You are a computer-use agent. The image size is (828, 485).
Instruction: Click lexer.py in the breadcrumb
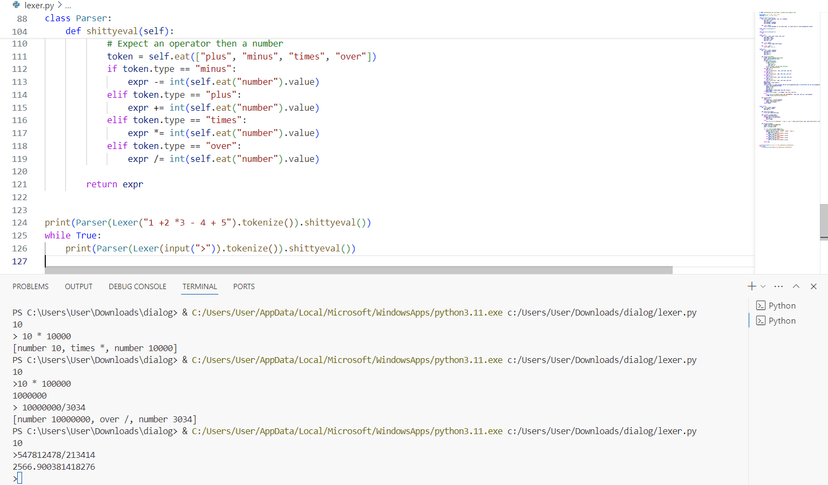pyautogui.click(x=40, y=5)
